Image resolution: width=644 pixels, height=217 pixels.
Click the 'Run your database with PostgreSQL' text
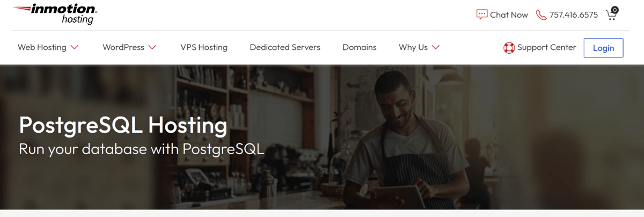coord(142,149)
